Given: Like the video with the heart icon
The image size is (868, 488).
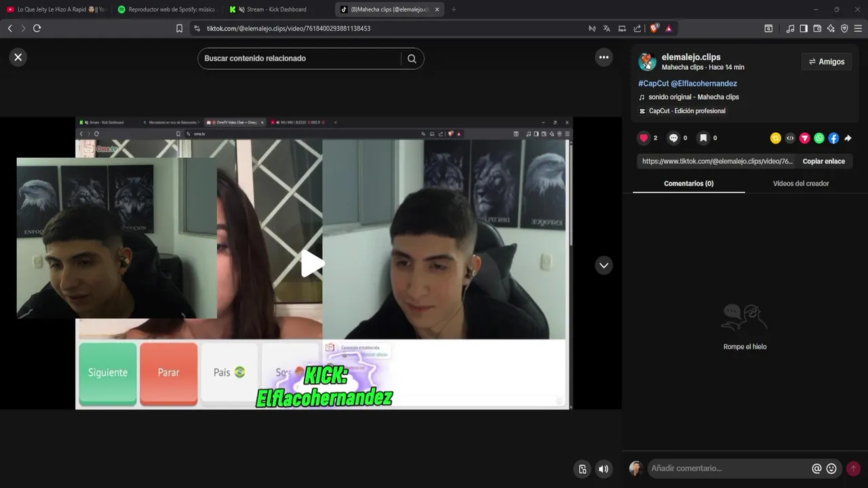Looking at the screenshot, I should [x=644, y=138].
